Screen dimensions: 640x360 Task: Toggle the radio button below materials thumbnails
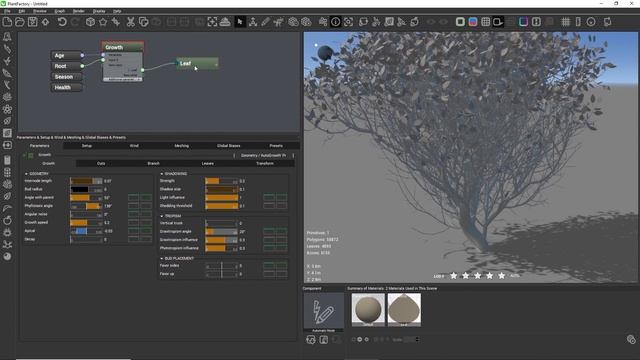click(x=360, y=339)
